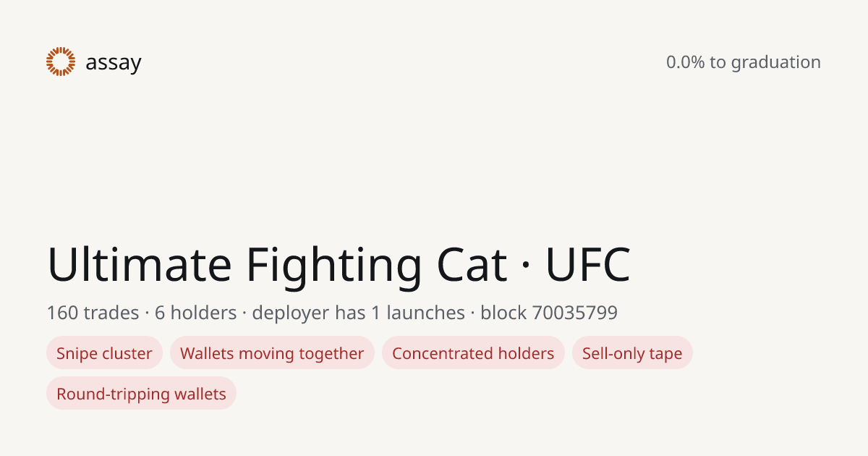Select the Wallets moving together tag
The width and height of the screenshot is (868, 456).
click(272, 353)
